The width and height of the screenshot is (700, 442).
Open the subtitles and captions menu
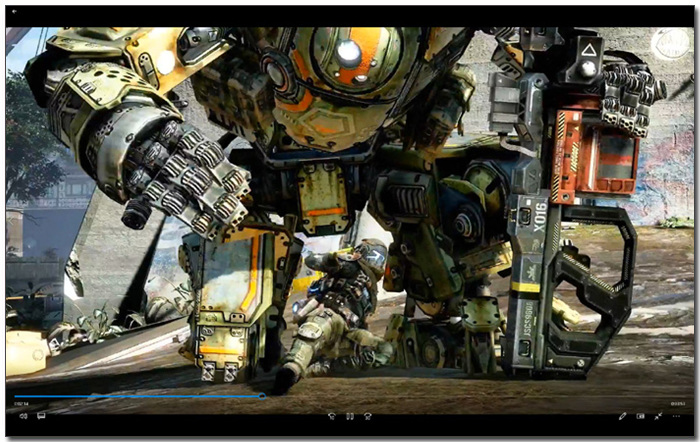pyautogui.click(x=41, y=416)
